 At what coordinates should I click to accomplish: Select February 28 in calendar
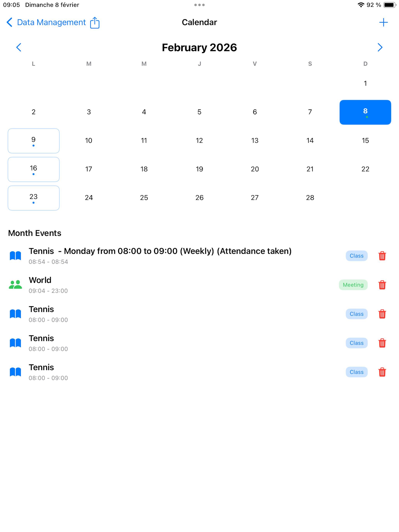[x=310, y=198]
